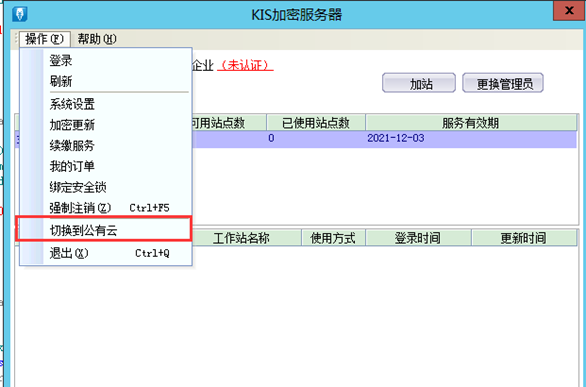Screen dimensions: 586x387
Task: Click the 工作站名称 column header
Action: 247,238
